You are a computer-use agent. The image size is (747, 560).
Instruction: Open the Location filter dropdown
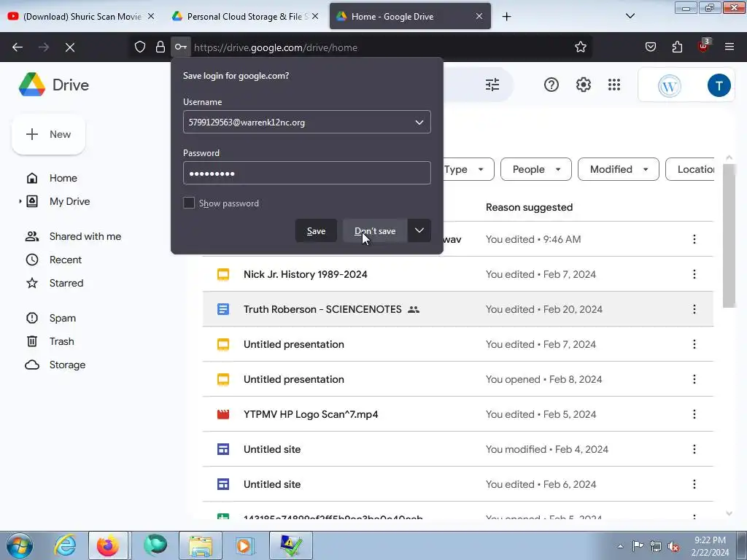pyautogui.click(x=690, y=169)
